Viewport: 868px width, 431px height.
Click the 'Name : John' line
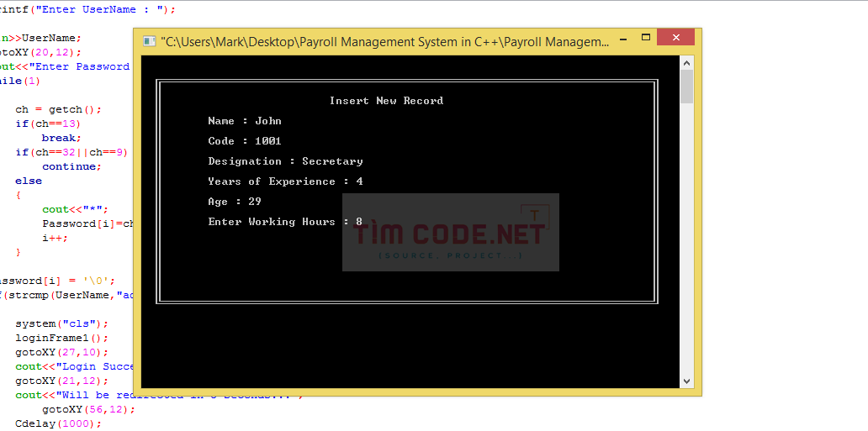click(x=245, y=121)
